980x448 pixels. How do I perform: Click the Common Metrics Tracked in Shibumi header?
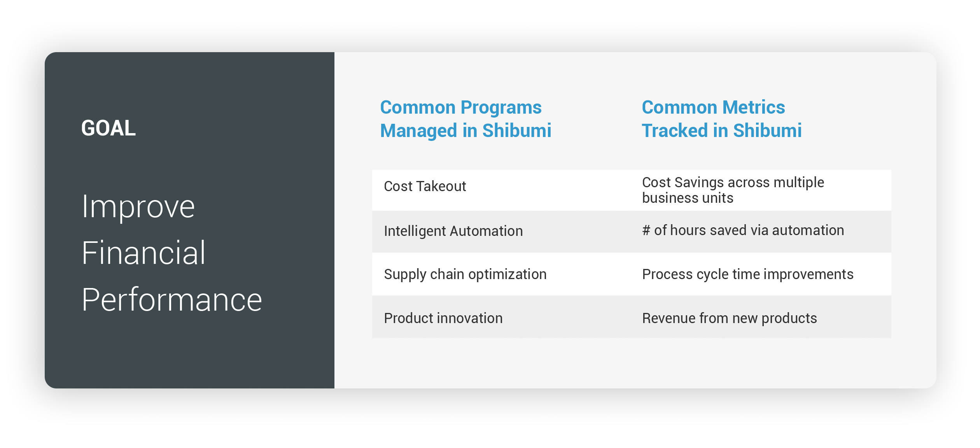pos(721,119)
